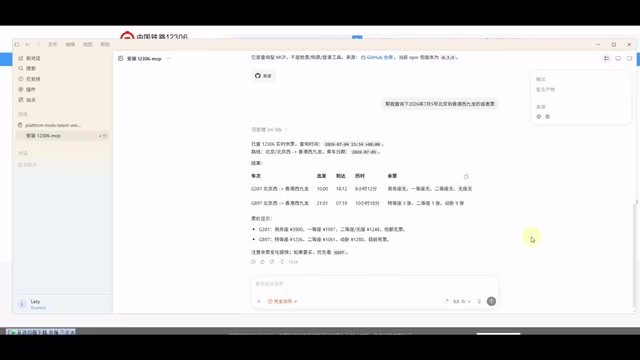Open the clock-icon item in sidebar
The width and height of the screenshot is (640, 360).
(x=29, y=79)
